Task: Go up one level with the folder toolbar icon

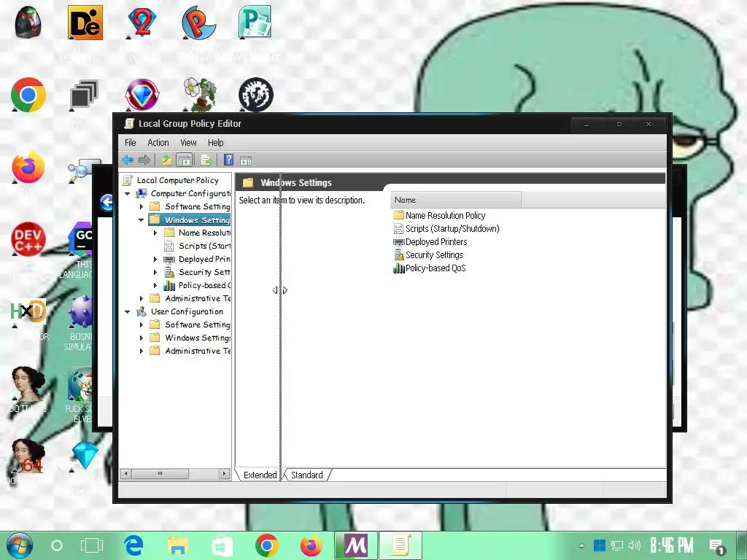Action: (166, 160)
